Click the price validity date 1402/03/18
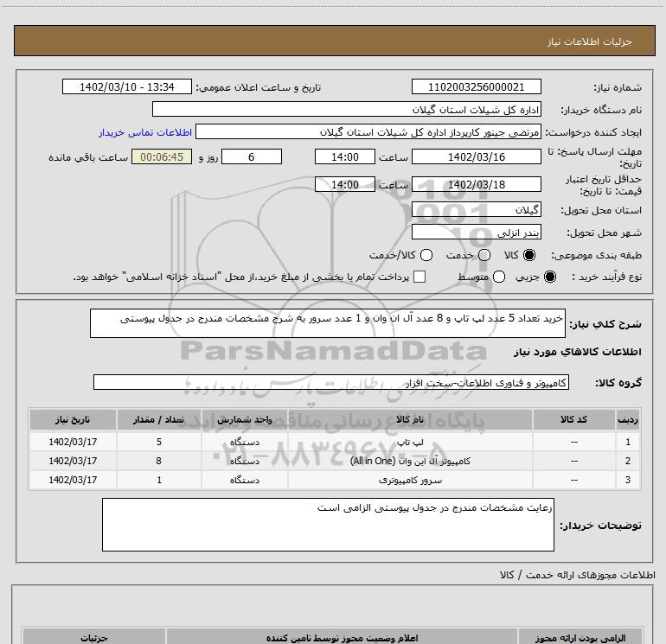This screenshot has height=644, width=666. [476, 184]
